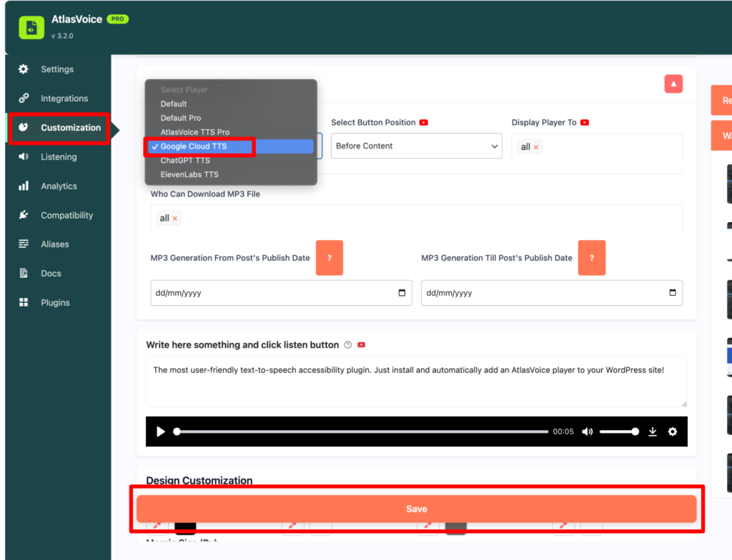The width and height of the screenshot is (732, 560).
Task: Open the video icon beside the listen button heading
Action: (361, 345)
